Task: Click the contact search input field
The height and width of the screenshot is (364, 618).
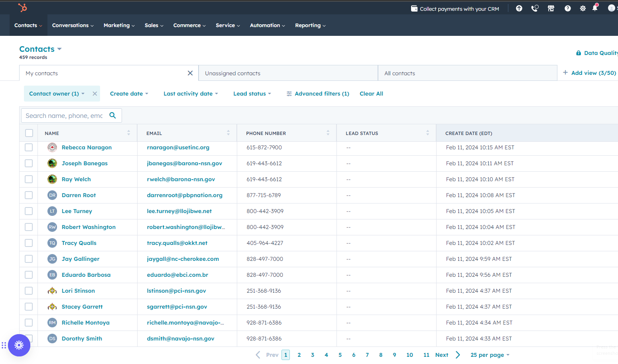Action: [65, 115]
